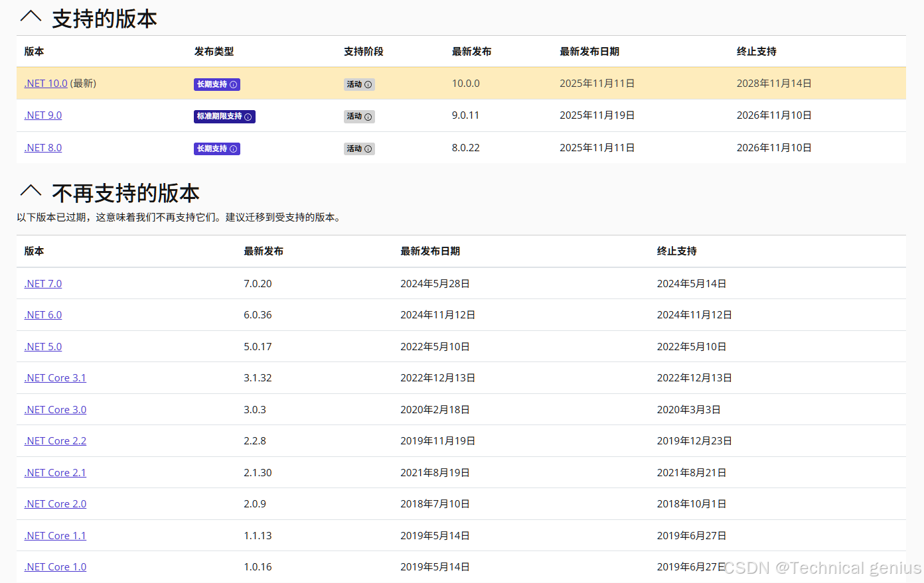The image size is (924, 583).
Task: Click info icon on .NET 10.0 长期支持 badge
Action: pyautogui.click(x=233, y=85)
